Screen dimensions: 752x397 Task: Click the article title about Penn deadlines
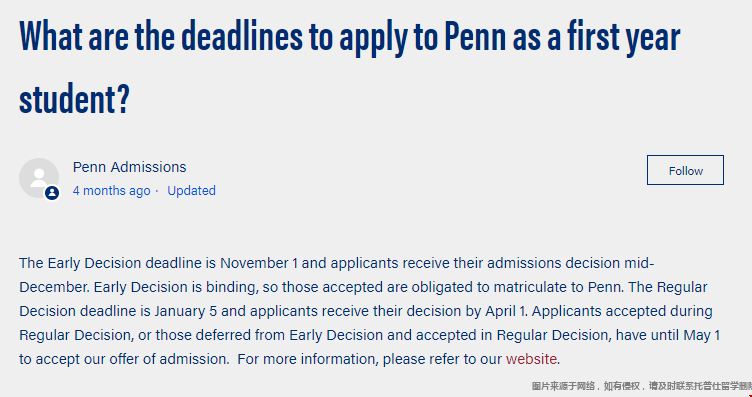point(350,67)
